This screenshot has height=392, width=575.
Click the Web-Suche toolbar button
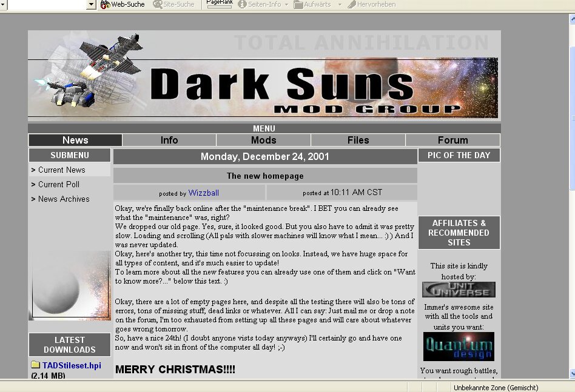[123, 4]
